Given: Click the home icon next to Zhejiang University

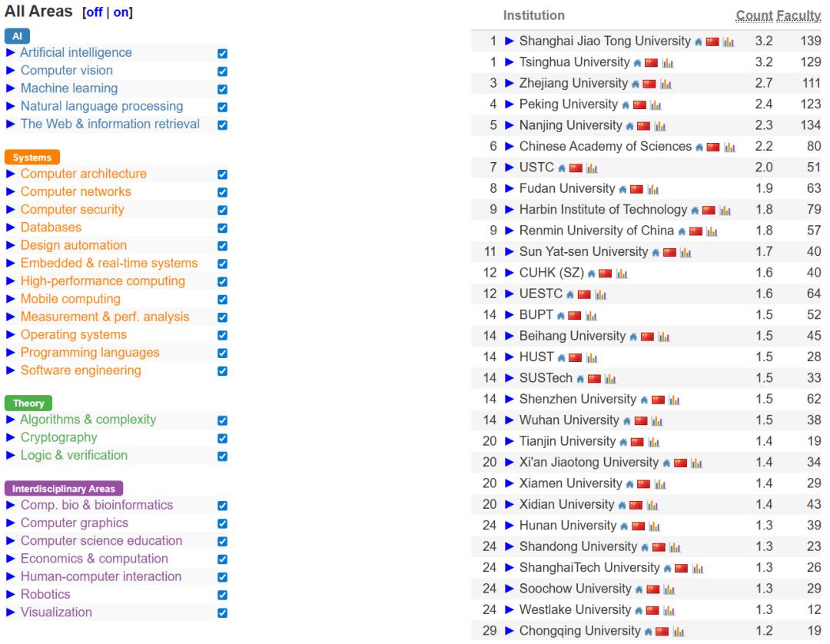Looking at the screenshot, I should 636,84.
